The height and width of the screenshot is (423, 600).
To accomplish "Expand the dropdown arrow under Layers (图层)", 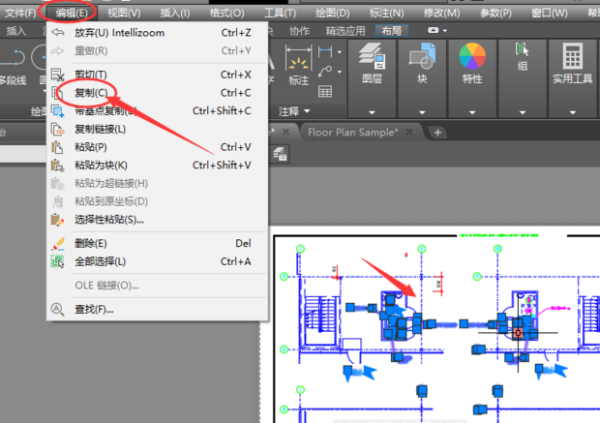I will point(371,112).
